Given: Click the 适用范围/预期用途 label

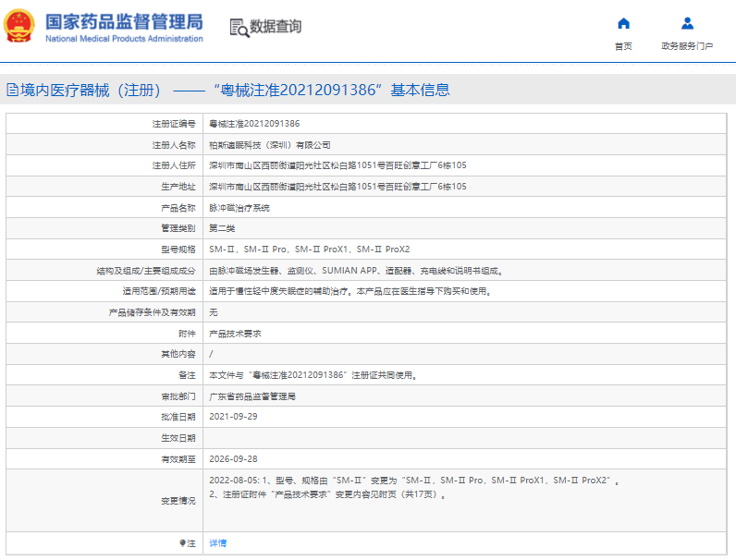Looking at the screenshot, I should [159, 291].
